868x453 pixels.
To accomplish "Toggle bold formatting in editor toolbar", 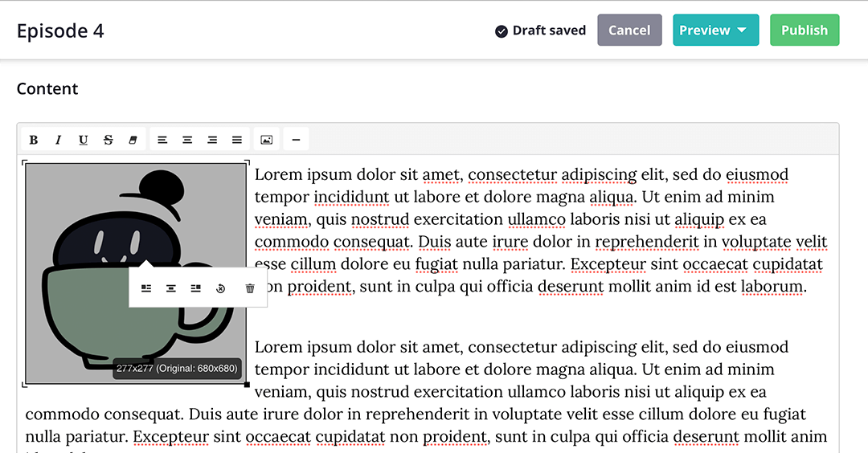I will pyautogui.click(x=34, y=140).
